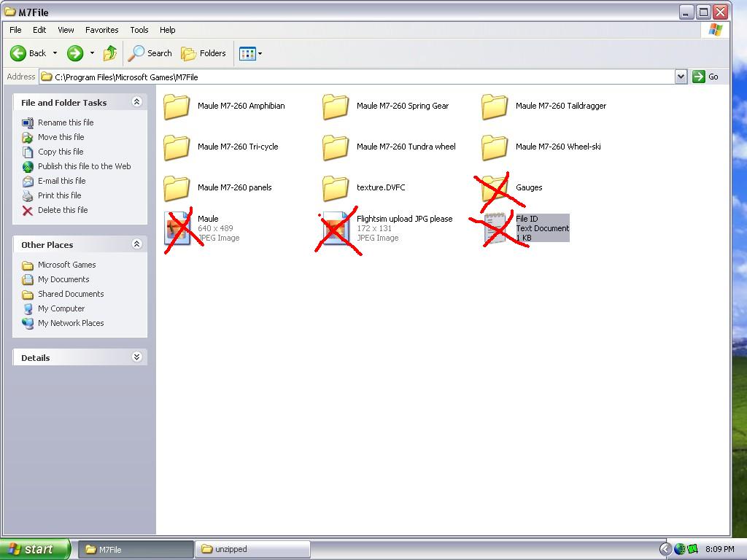Expand the Details panel
Image resolution: width=747 pixels, height=560 pixels.
(x=136, y=357)
